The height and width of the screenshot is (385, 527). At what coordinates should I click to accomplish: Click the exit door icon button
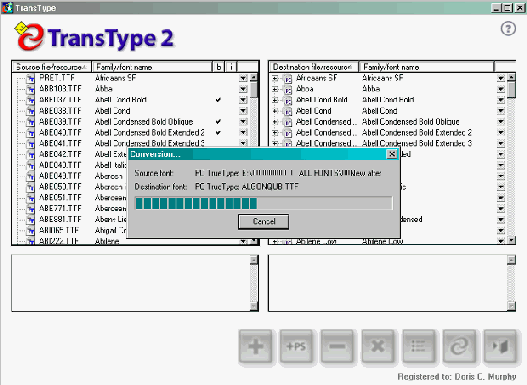[500, 347]
